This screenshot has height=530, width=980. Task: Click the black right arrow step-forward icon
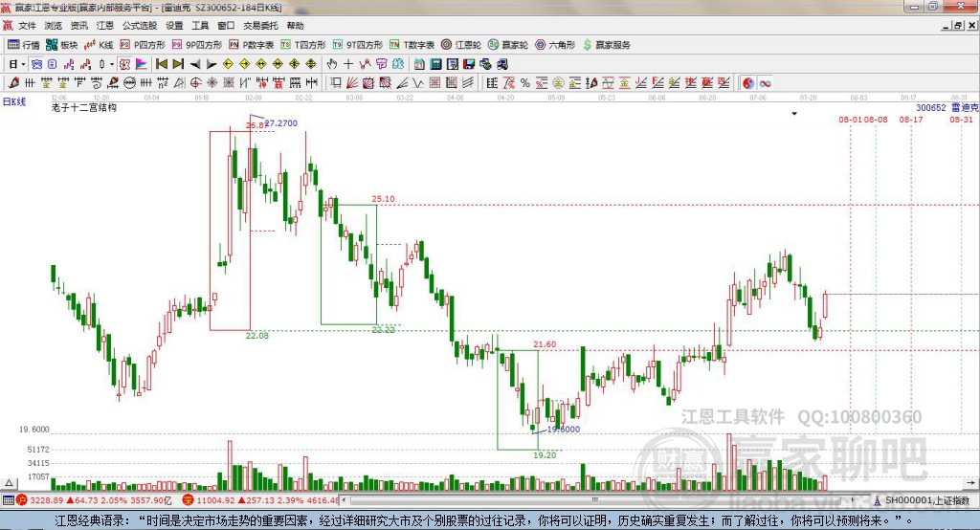tap(212, 64)
